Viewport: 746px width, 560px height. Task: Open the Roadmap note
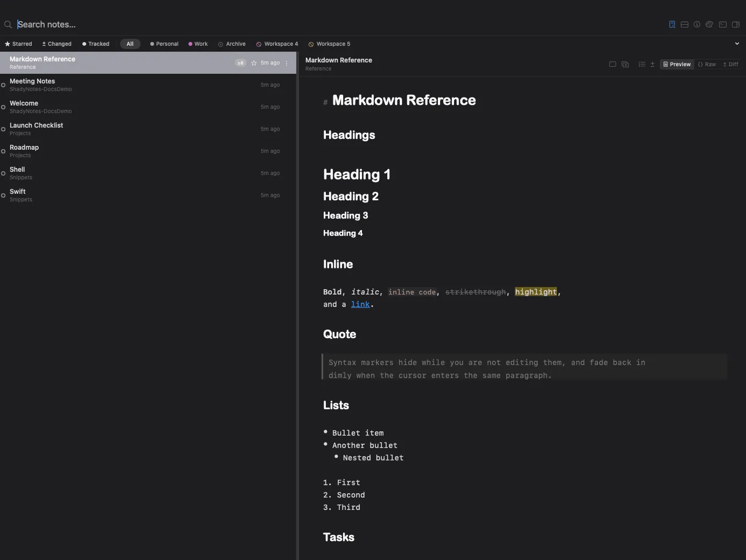pyautogui.click(x=148, y=151)
